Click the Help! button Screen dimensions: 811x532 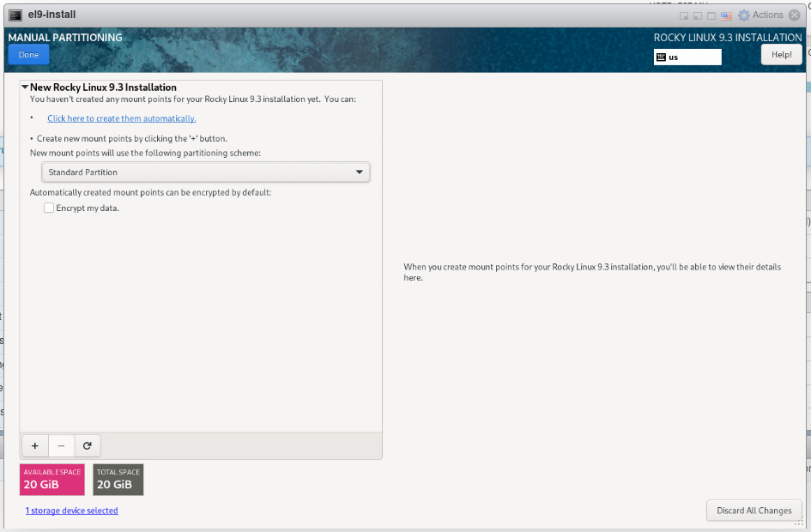(x=782, y=54)
